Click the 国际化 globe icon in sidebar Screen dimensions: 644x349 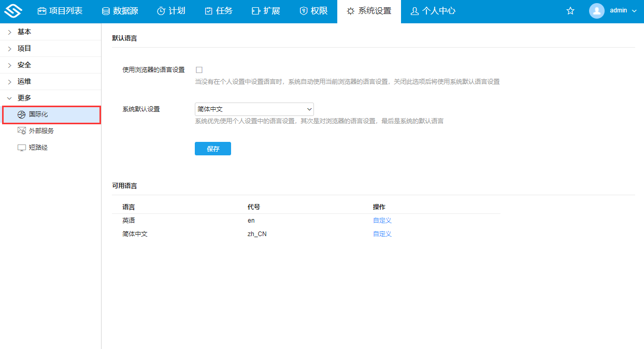(x=21, y=114)
